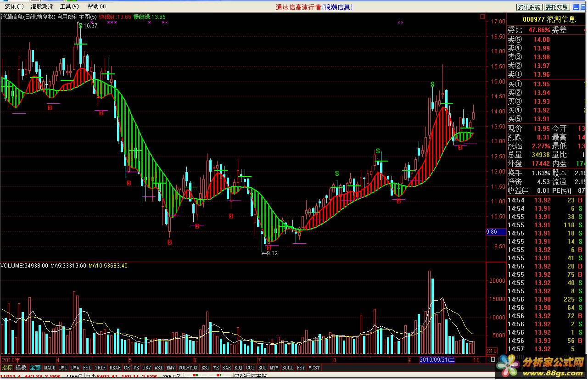
Task: Click the 通达信高速行情 title text
Action: 298,7
